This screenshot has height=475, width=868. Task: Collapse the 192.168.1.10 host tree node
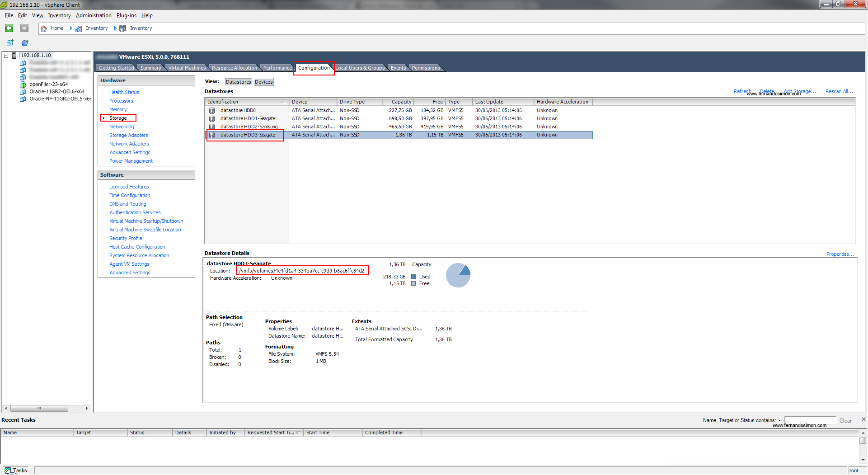pyautogui.click(x=6, y=56)
